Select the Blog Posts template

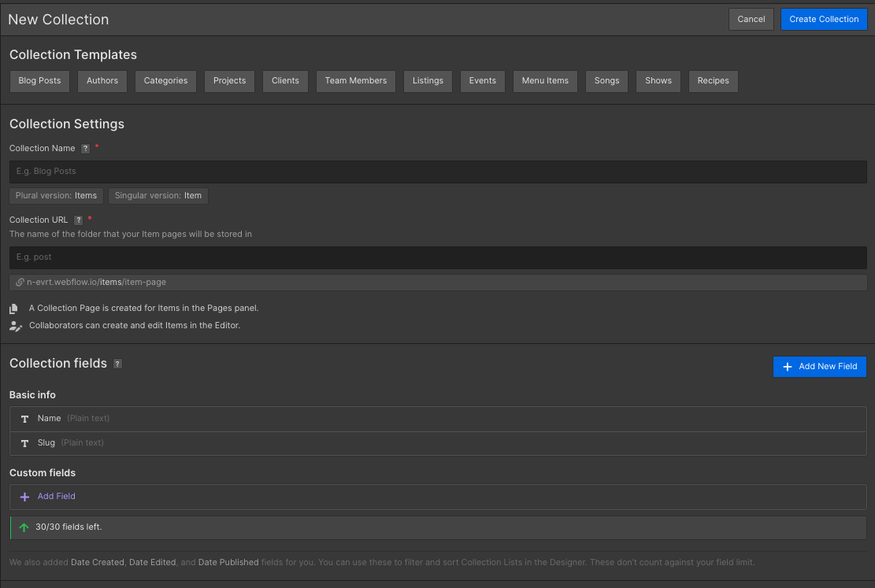[39, 81]
